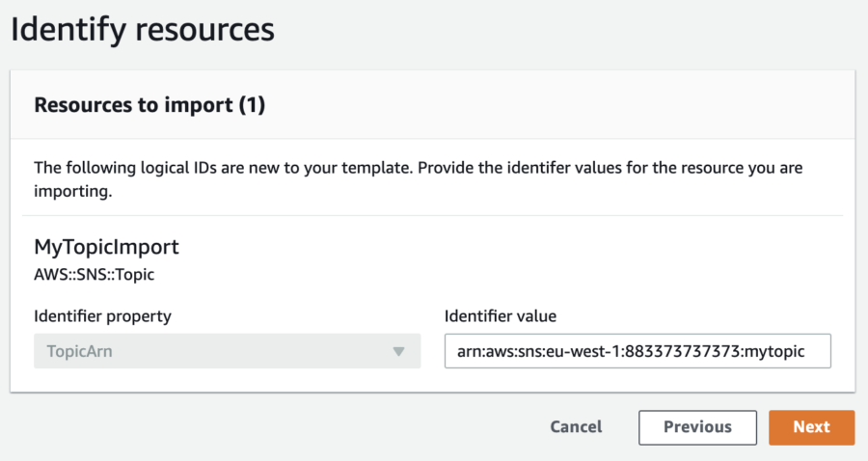
Task: Select the MyTopicImport logical ID text
Action: tap(106, 247)
